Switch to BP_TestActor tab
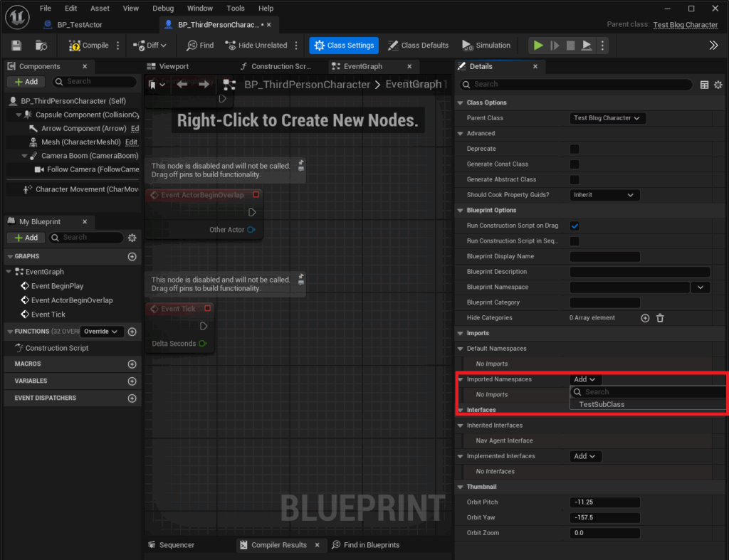The width and height of the screenshot is (729, 560). (73, 25)
